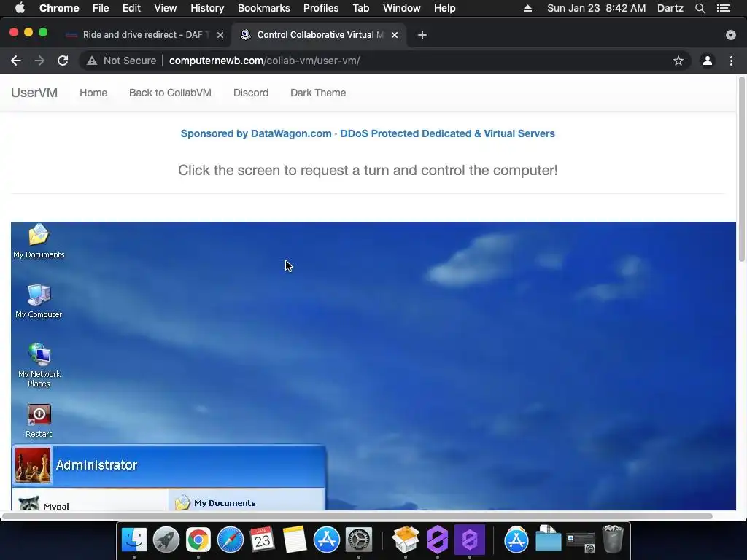This screenshot has height=560, width=747.
Task: Open Launchpad in the Dock
Action: [166, 540]
